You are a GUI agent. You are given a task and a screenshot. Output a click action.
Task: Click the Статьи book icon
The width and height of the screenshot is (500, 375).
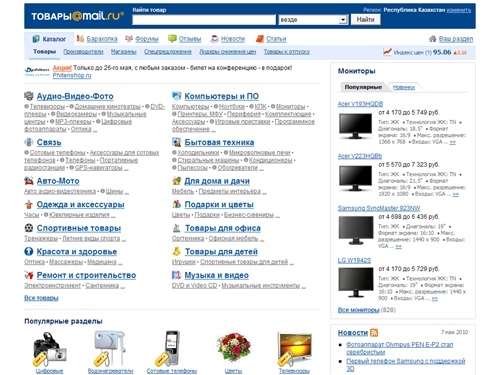260,39
